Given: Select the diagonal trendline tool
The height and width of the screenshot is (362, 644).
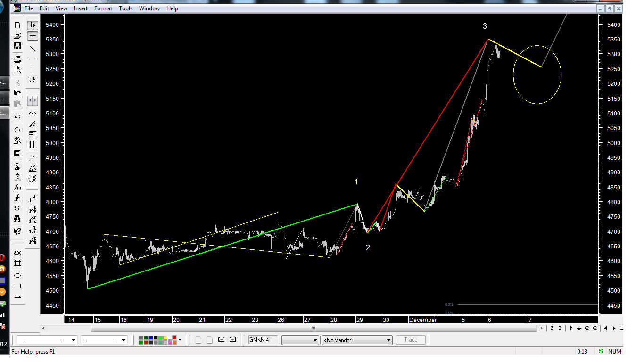Looking at the screenshot, I should (33, 49).
